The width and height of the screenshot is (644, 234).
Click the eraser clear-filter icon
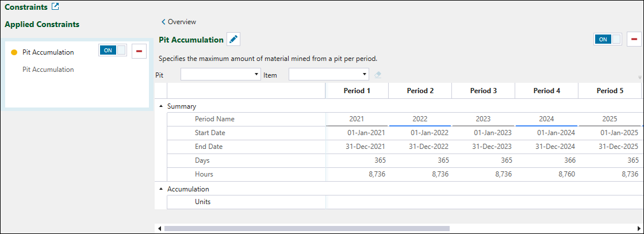(378, 75)
